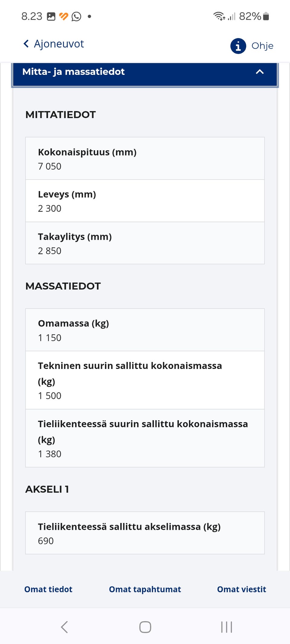
Task: Expand details under AKSELI 1 heading
Action: [x=47, y=489]
